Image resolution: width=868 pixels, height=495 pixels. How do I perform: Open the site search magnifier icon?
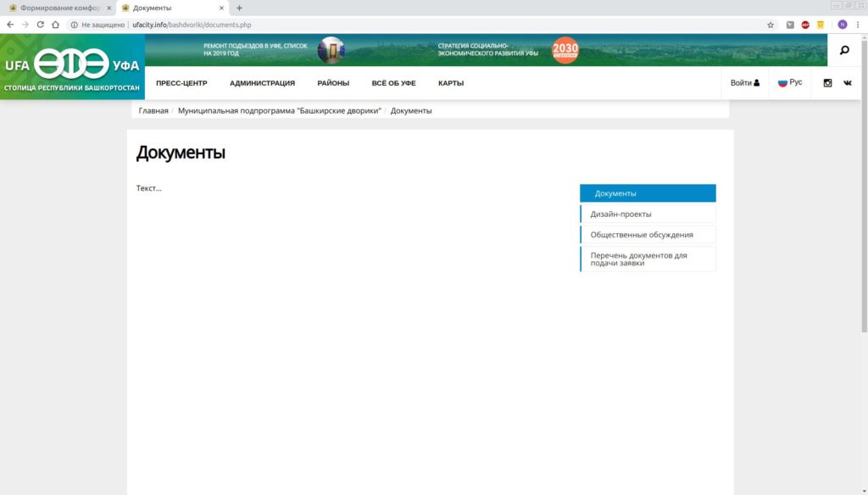click(844, 51)
